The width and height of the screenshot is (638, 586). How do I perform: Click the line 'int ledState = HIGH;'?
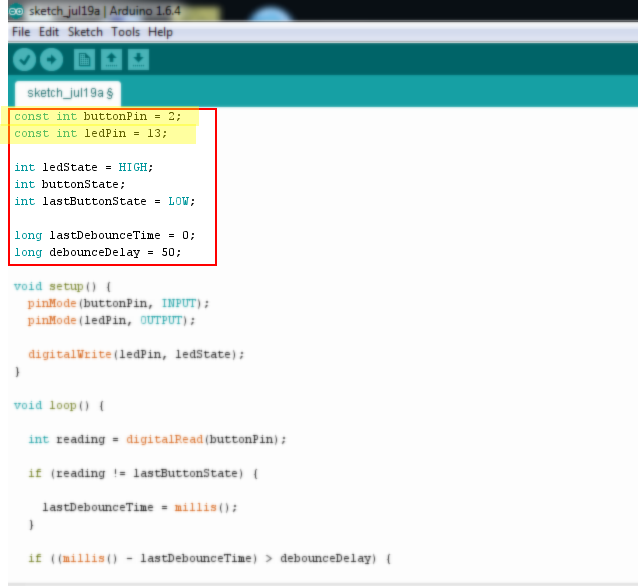point(84,167)
